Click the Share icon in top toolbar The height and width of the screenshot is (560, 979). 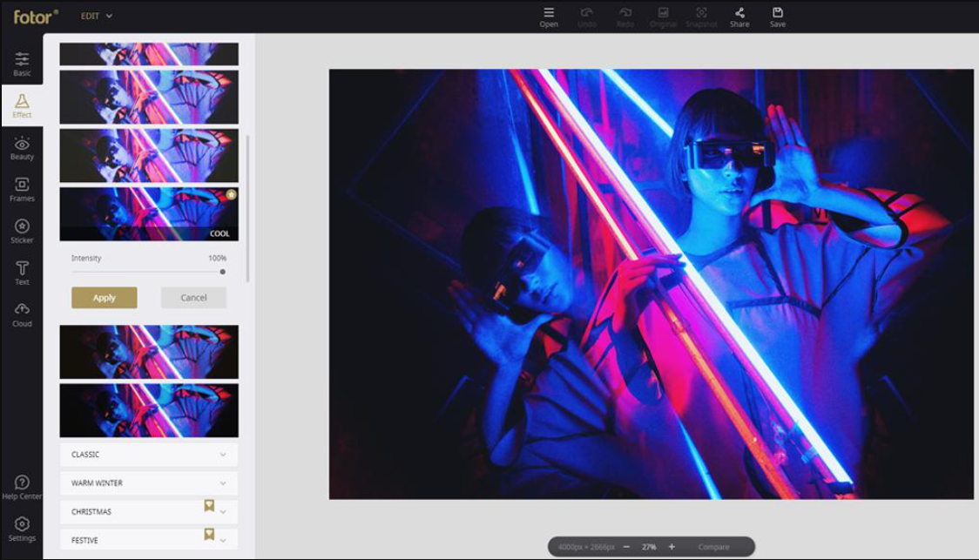point(739,17)
